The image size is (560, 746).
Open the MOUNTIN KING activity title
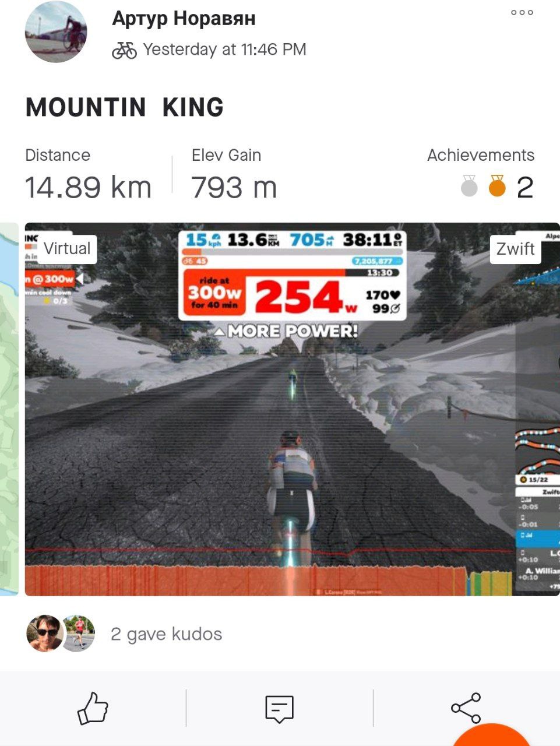[125, 107]
